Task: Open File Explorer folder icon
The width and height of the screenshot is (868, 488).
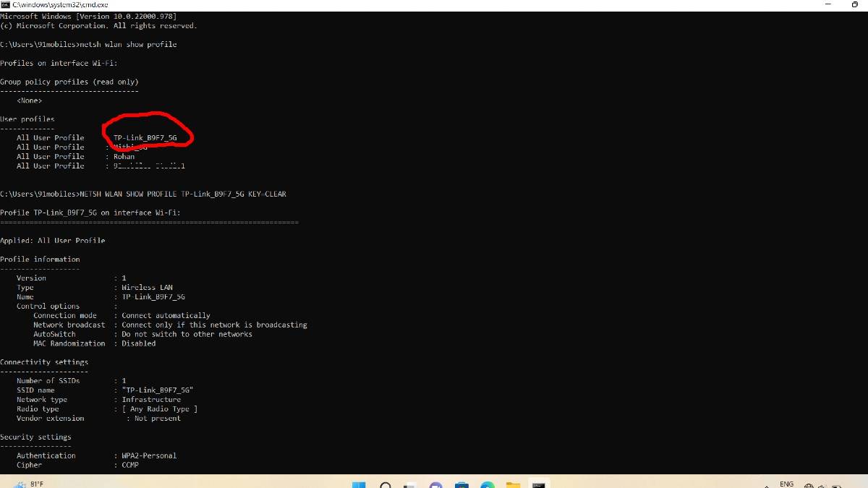Action: (x=513, y=485)
